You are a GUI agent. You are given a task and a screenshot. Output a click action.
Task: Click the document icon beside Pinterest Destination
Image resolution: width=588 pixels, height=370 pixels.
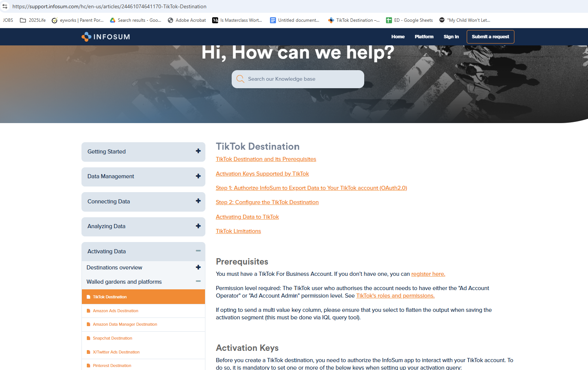point(89,365)
